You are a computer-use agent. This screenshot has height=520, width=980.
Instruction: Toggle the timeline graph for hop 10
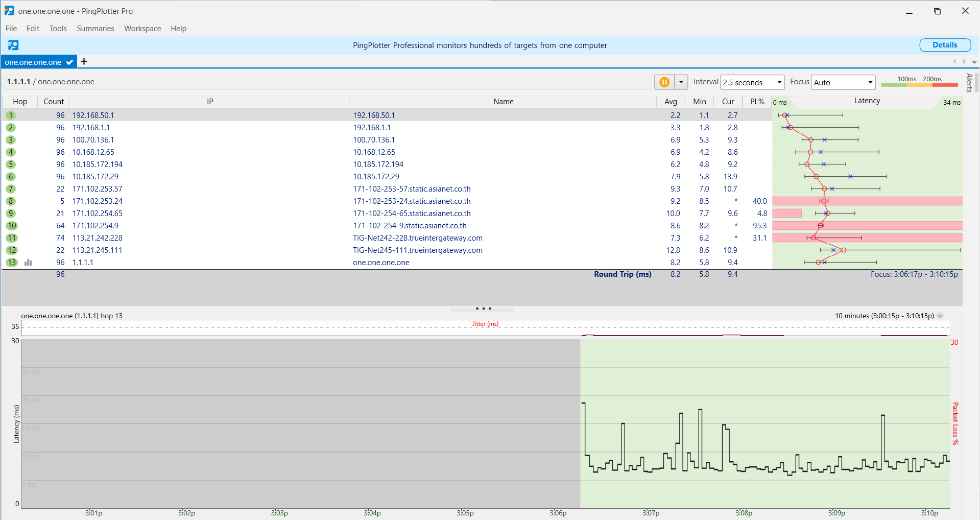coord(12,226)
